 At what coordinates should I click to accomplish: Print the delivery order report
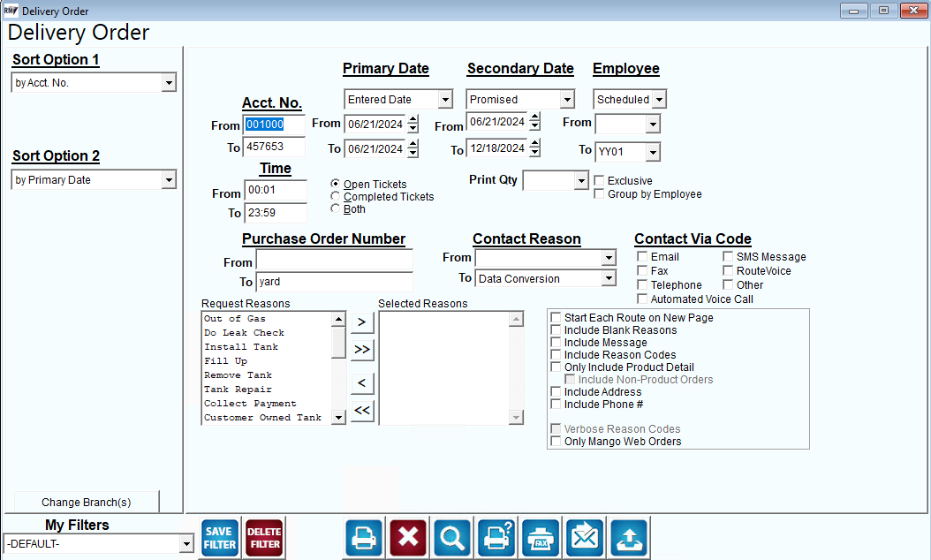point(363,538)
